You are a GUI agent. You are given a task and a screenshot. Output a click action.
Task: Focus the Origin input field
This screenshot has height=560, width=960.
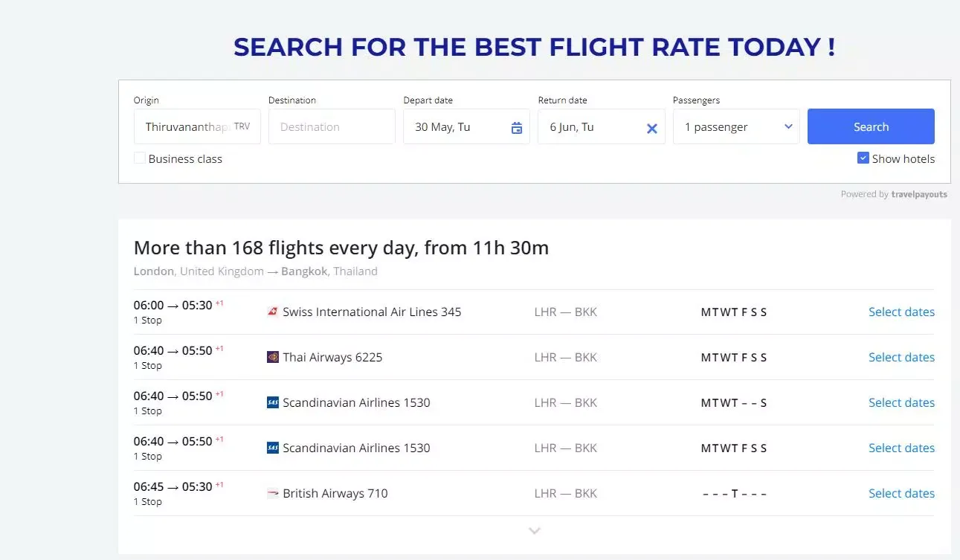coord(197,126)
